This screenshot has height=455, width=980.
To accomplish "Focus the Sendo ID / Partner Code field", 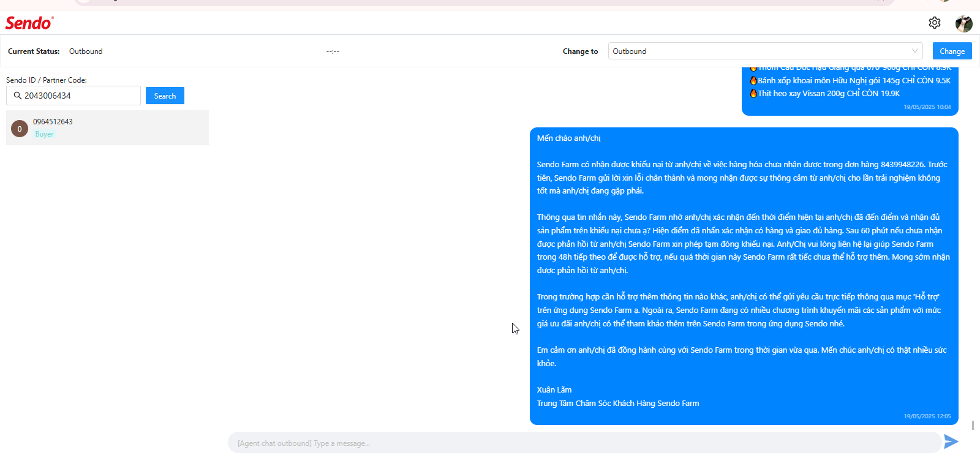I will point(73,96).
